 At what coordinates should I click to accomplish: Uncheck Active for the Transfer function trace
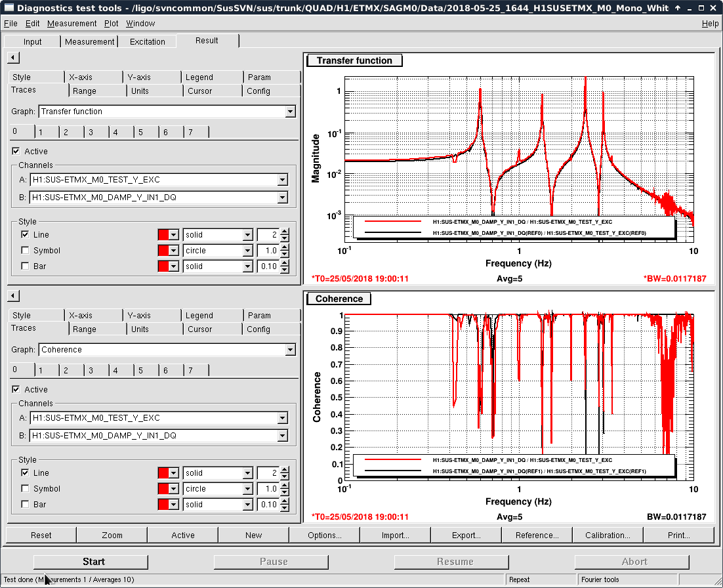click(x=16, y=152)
